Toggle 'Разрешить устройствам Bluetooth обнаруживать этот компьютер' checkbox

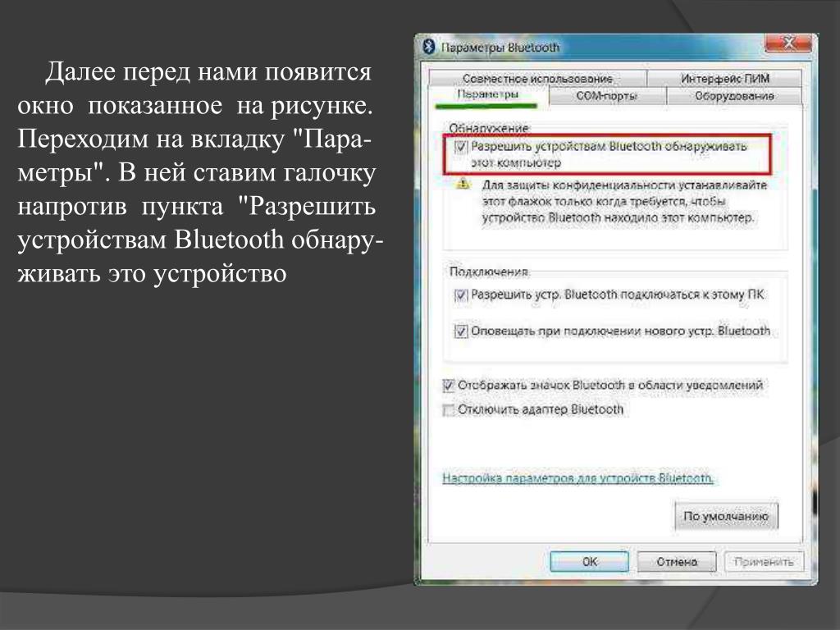tap(461, 147)
